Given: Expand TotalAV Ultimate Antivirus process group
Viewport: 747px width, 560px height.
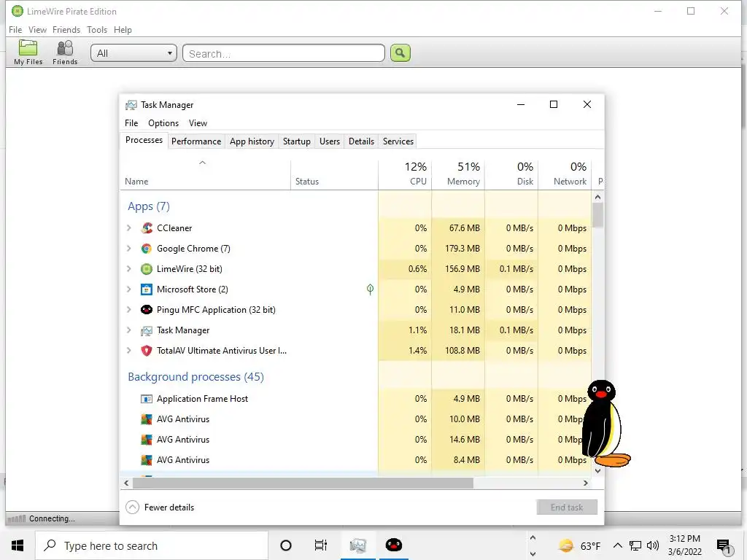Looking at the screenshot, I should pos(128,351).
